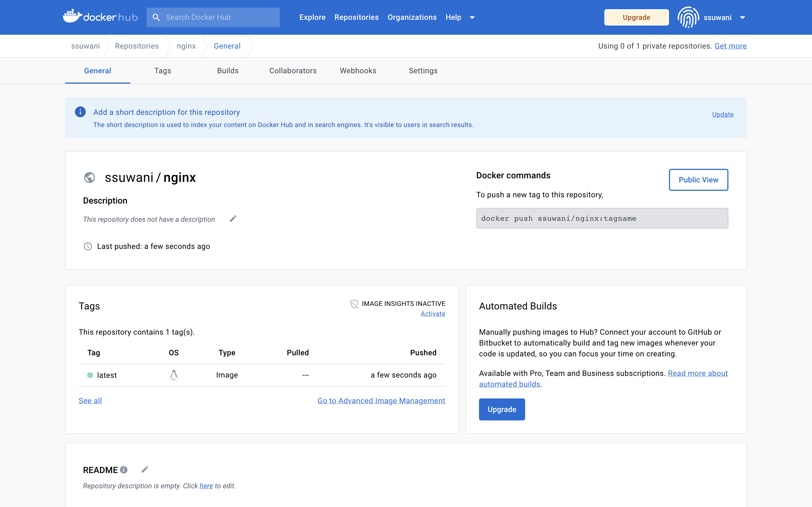Click the nginx breadcrumb
The width and height of the screenshot is (812, 507).
186,46
